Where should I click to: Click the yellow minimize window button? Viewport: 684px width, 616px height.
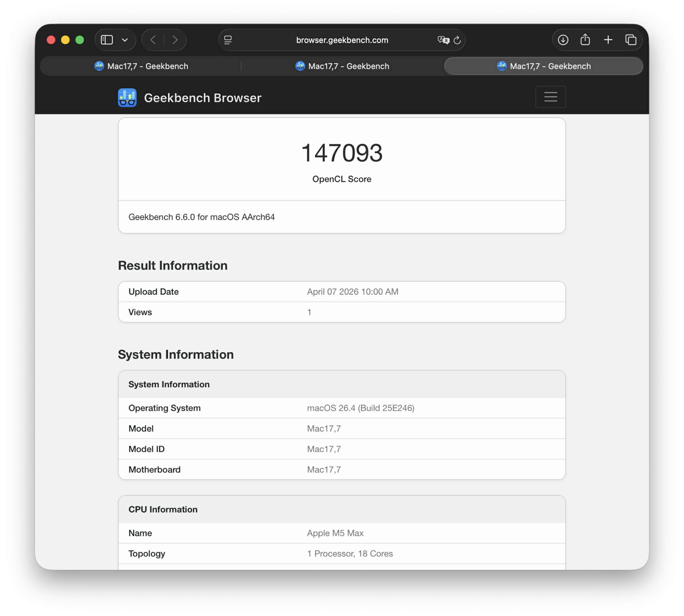[x=65, y=40]
